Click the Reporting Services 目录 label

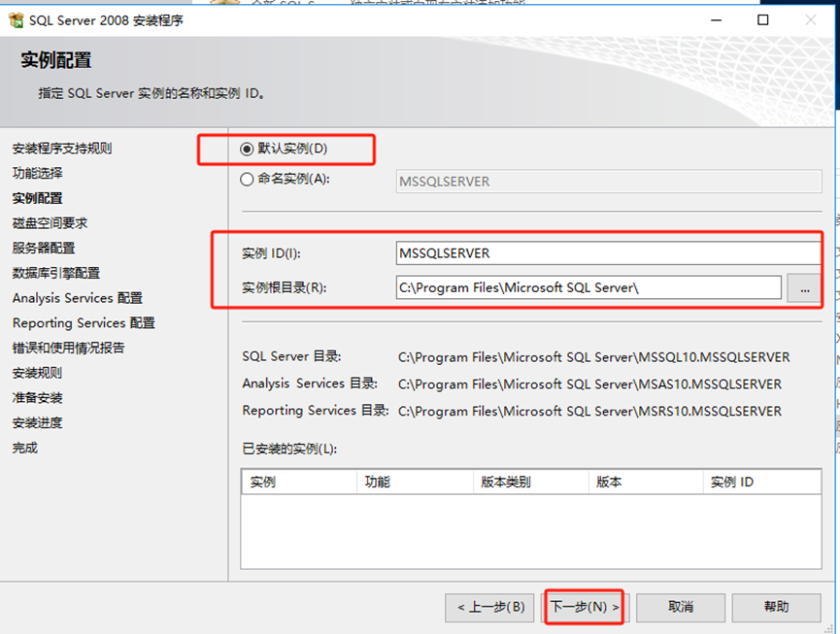pyautogui.click(x=316, y=411)
